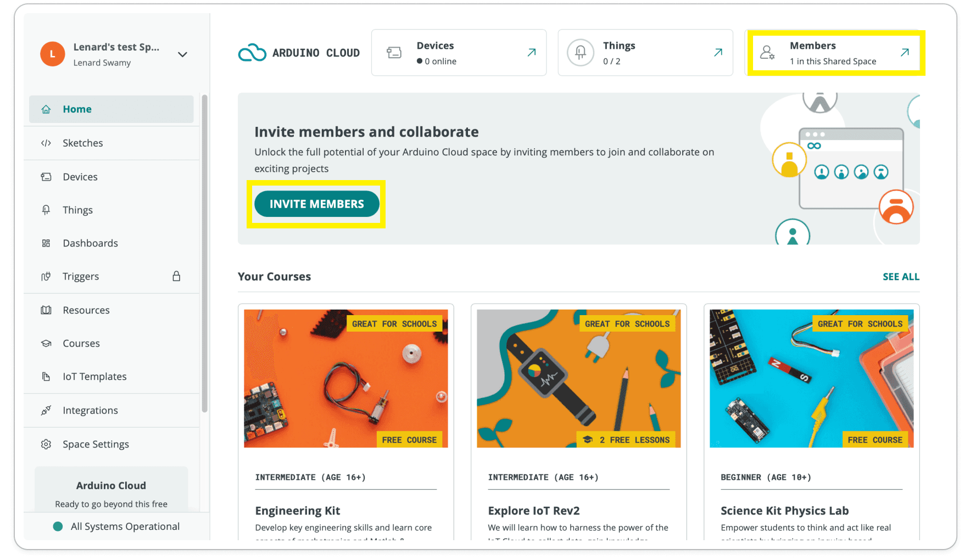Click the Things bell icon in sidebar
Viewport: 970px width, 560px height.
(46, 210)
